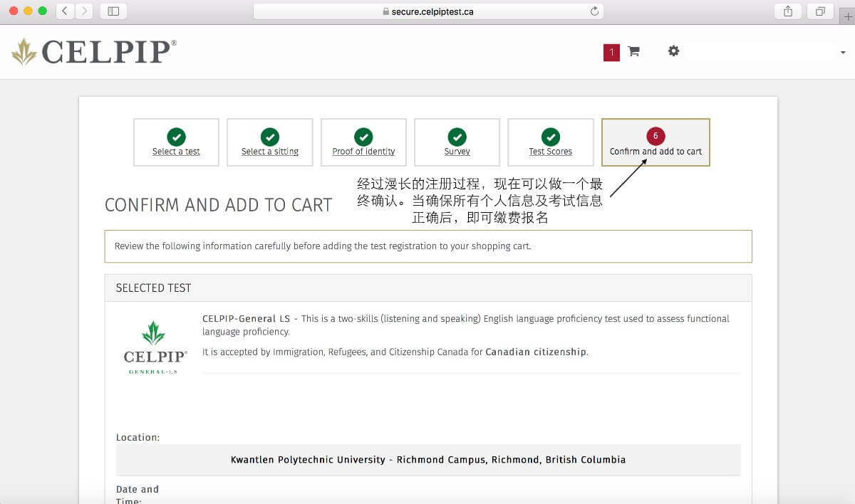The height and width of the screenshot is (504, 855).
Task: Click the address bar showing secure.celpiptest.ca
Action: coord(428,11)
